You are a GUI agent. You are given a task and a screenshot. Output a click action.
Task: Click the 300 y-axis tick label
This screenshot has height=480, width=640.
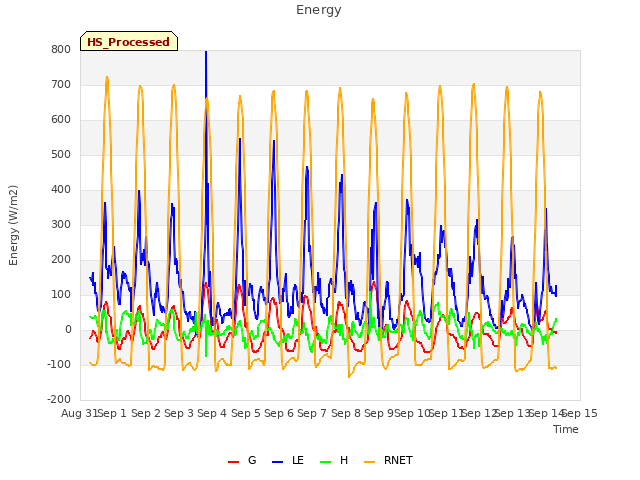point(61,224)
